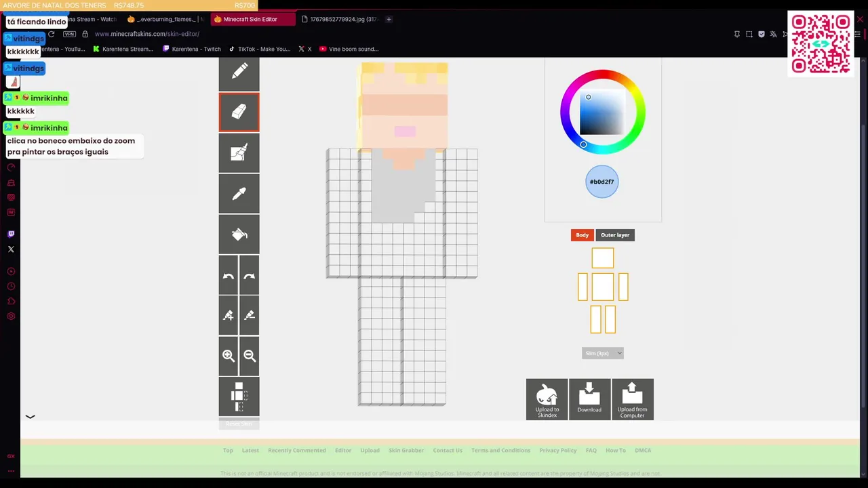The height and width of the screenshot is (488, 868).
Task: Click Upload from Computer
Action: 632,399
